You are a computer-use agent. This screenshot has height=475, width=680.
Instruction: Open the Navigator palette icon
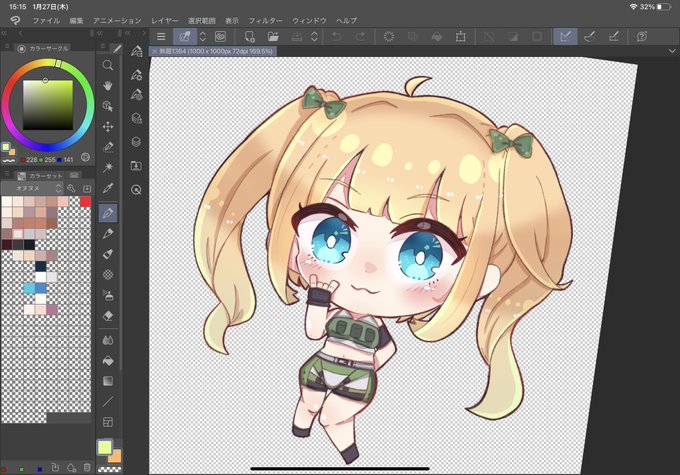(137, 190)
